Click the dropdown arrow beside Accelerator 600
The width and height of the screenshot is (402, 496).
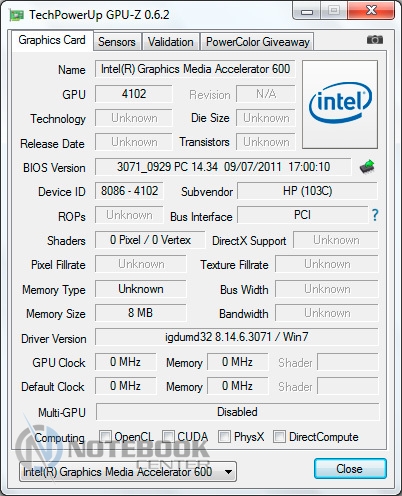click(228, 472)
